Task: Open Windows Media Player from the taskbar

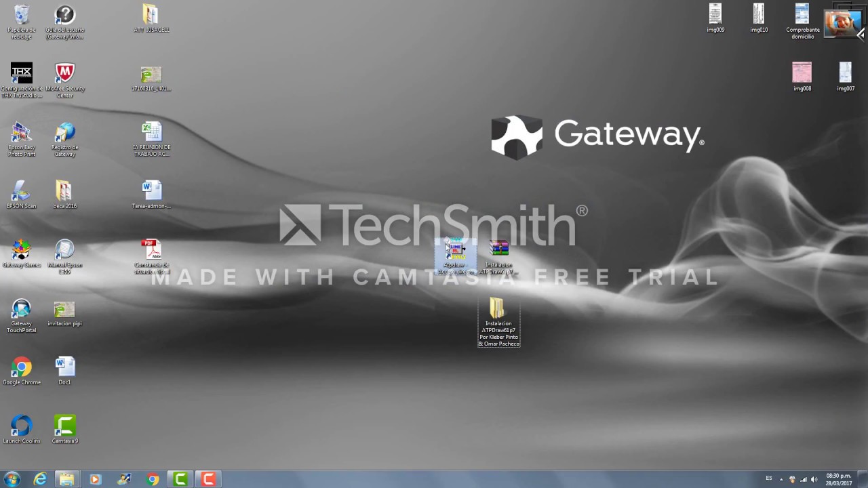Action: pyautogui.click(x=95, y=479)
